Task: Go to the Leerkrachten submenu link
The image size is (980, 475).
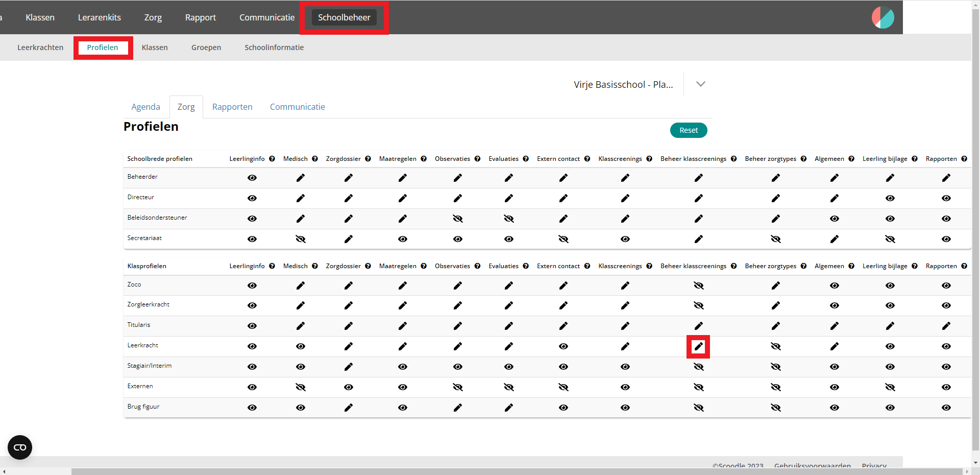Action: 40,47
